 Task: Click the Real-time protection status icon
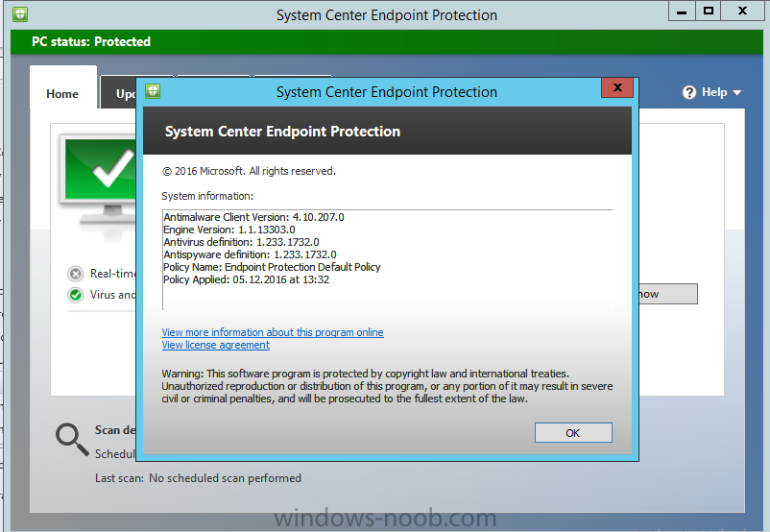tap(76, 274)
